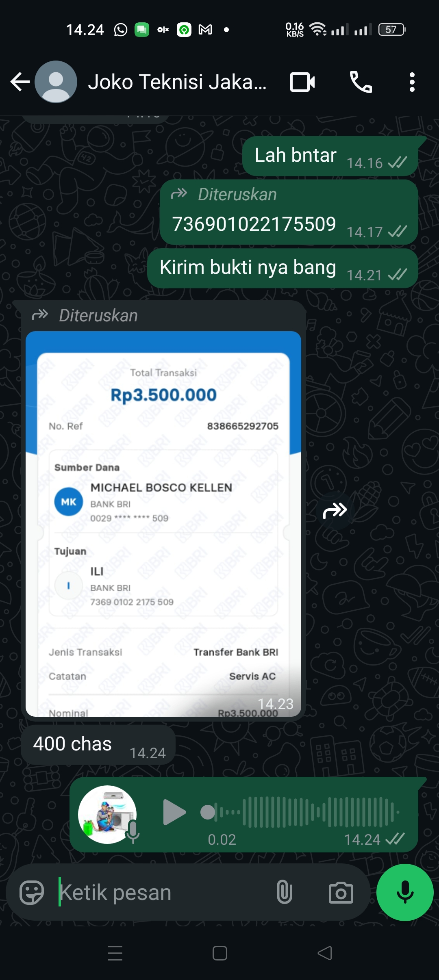Screen dimensions: 439x980
Task: Open Joko Teknisi contact profile picture
Action: [56, 82]
